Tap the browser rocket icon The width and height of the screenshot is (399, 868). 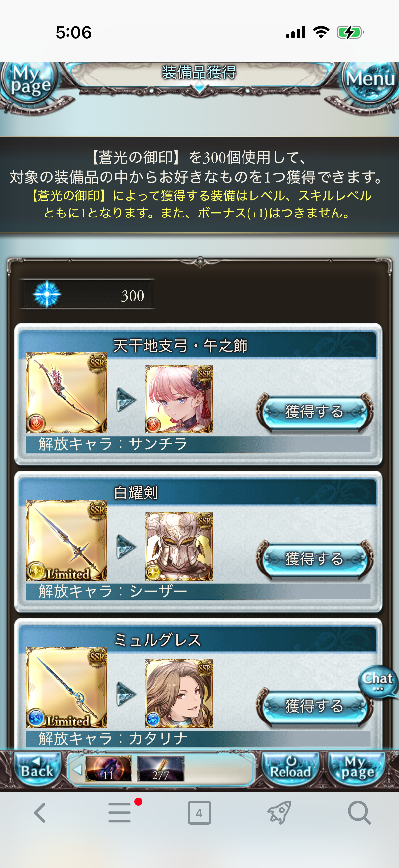279,813
